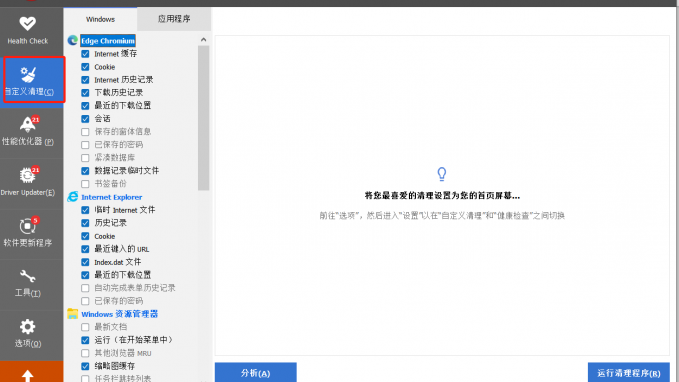The width and height of the screenshot is (679, 382).
Task: Enable 最新文档 checkbox
Action: pos(85,327)
